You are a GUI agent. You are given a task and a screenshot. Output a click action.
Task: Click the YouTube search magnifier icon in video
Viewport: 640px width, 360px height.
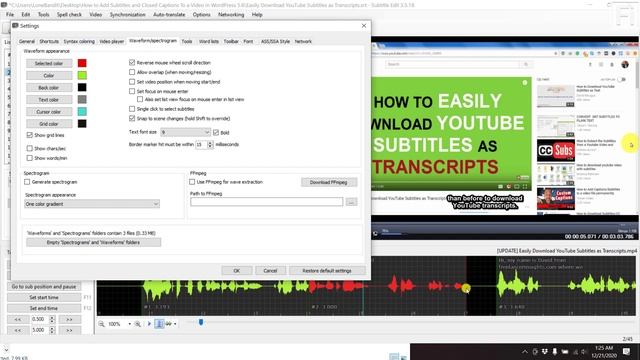click(526, 64)
